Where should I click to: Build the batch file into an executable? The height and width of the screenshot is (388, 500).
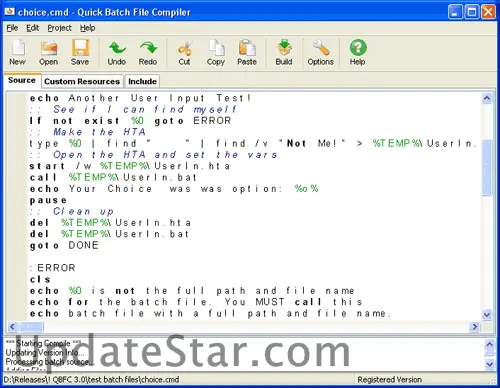coord(284,53)
